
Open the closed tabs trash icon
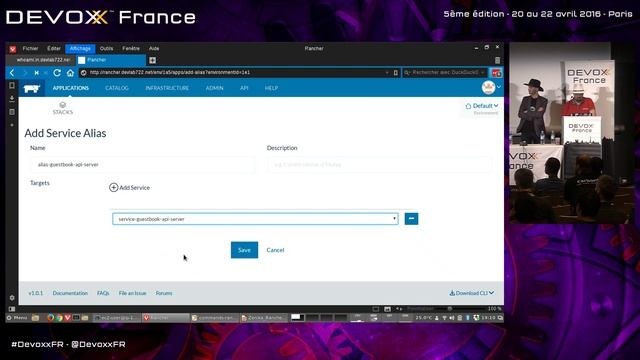tap(497, 60)
